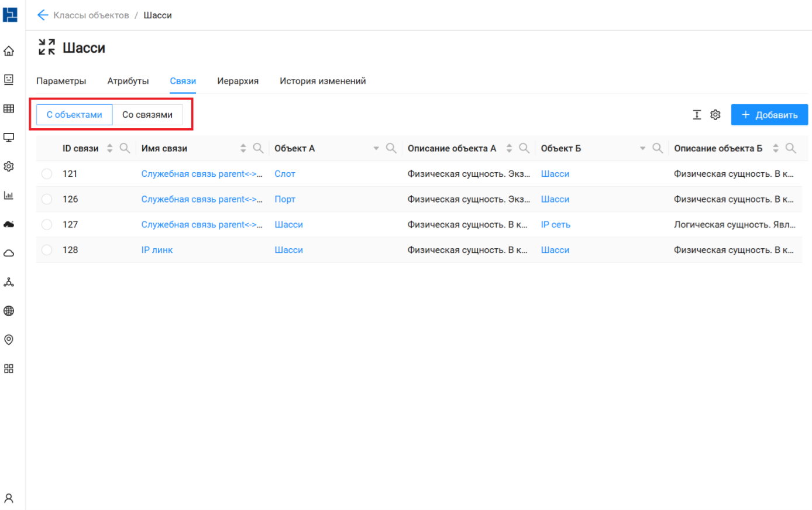Open table settings gear icon near Добавить
812x510 pixels.
[x=715, y=115]
